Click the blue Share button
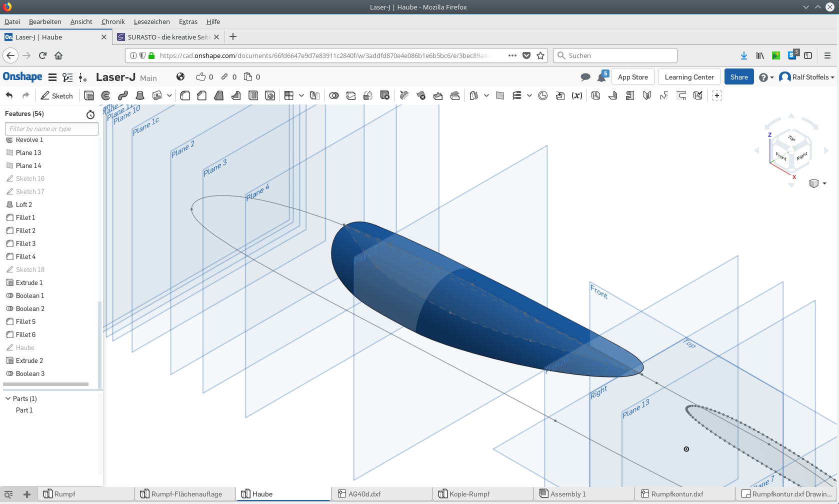Screen dimensions: 839x504 tap(738, 77)
